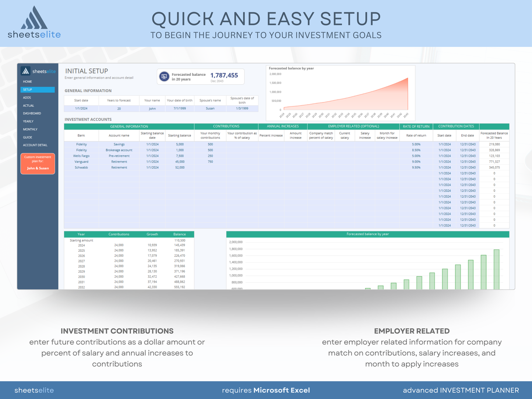532x399 pixels.
Task: Select the 9.00% rate of return cell
Action: (x=416, y=162)
